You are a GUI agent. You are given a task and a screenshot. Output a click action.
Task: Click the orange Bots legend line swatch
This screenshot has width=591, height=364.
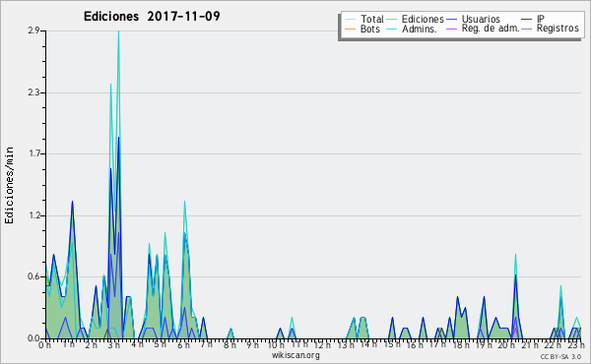pyautogui.click(x=350, y=29)
